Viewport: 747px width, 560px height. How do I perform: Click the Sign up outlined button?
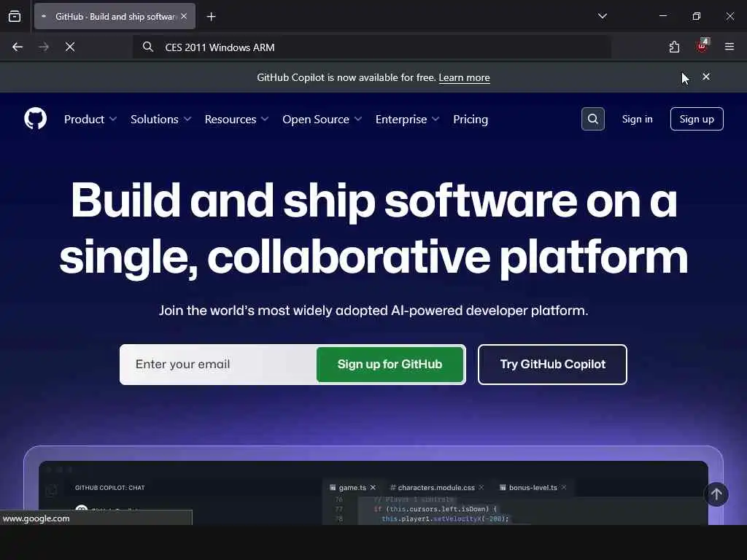[x=697, y=119]
